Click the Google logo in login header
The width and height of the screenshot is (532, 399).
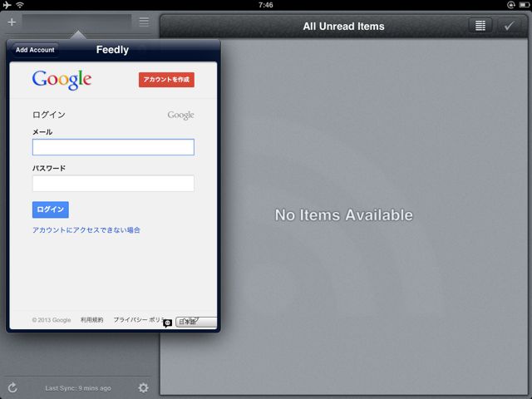[62, 80]
